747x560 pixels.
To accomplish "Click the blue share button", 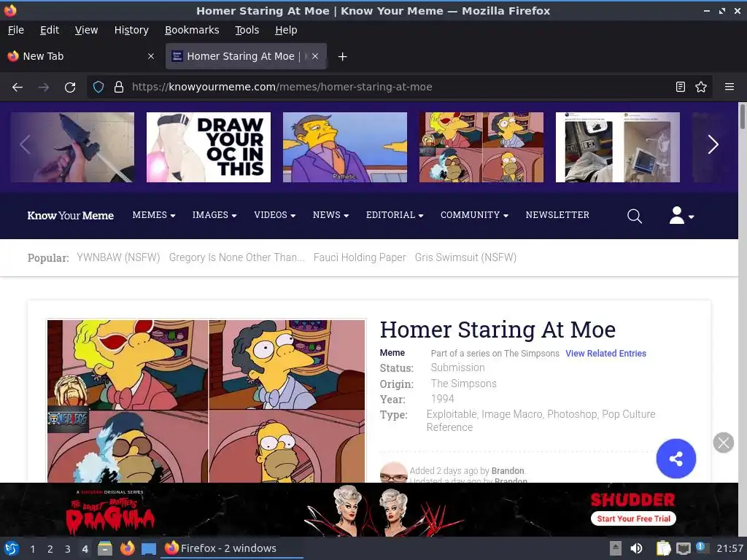I will click(x=676, y=459).
